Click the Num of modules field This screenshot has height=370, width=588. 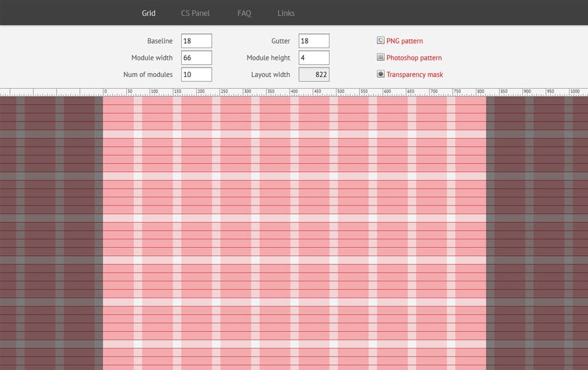pos(196,73)
